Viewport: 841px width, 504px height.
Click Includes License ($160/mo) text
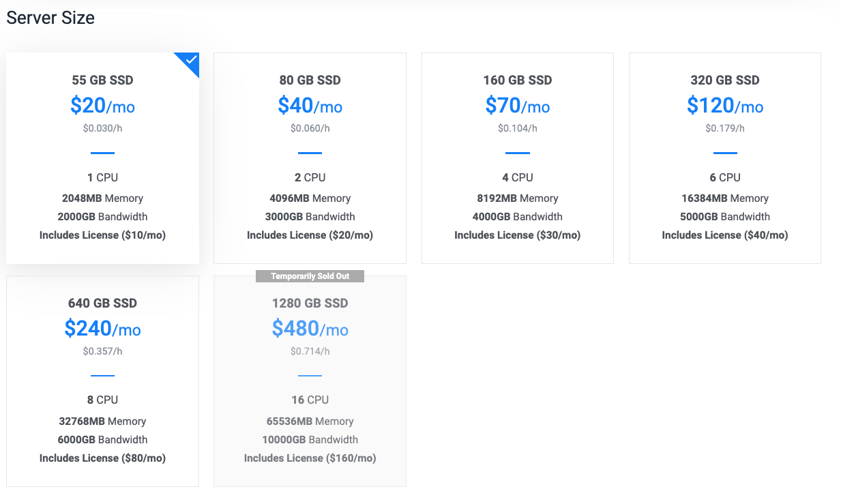[x=310, y=458]
